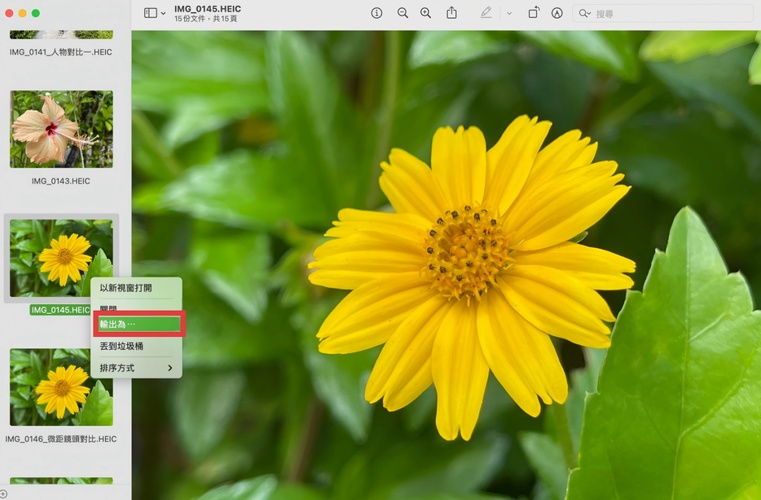Screen dimensions: 761x500
Task: Open the sidebar view options chevron
Action: (163, 13)
